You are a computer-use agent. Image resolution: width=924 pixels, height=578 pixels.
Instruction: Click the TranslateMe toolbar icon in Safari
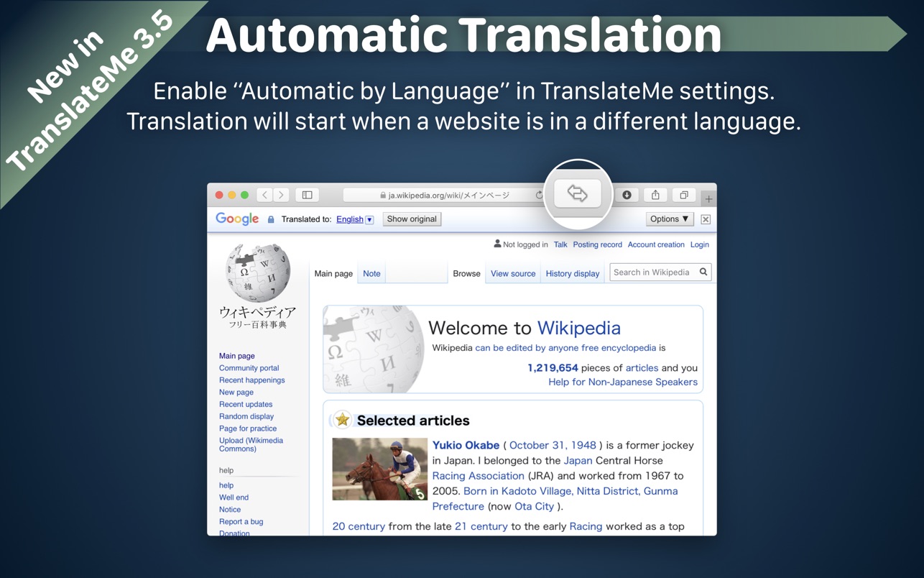tap(578, 193)
